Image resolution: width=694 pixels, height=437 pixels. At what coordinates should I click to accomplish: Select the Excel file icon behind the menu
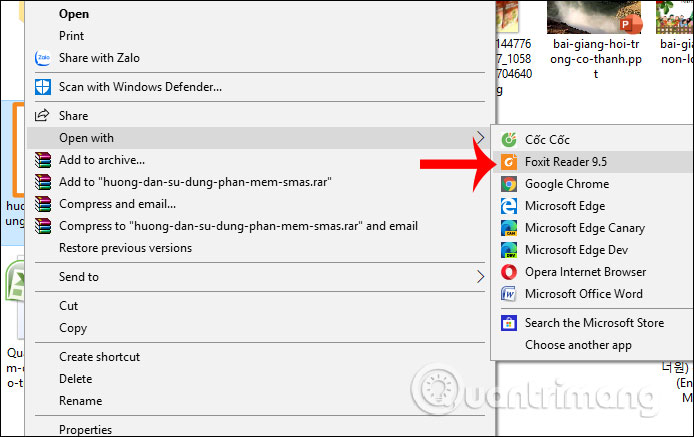15,281
